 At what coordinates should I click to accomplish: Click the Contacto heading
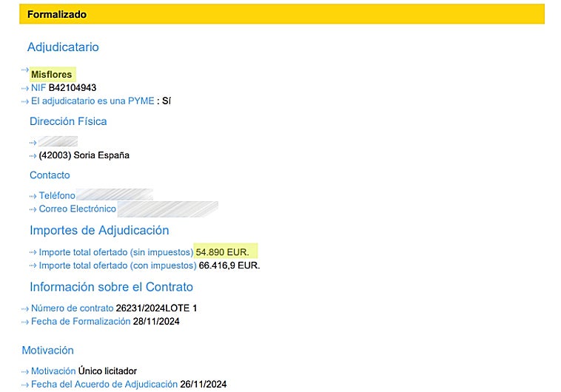[x=50, y=175]
